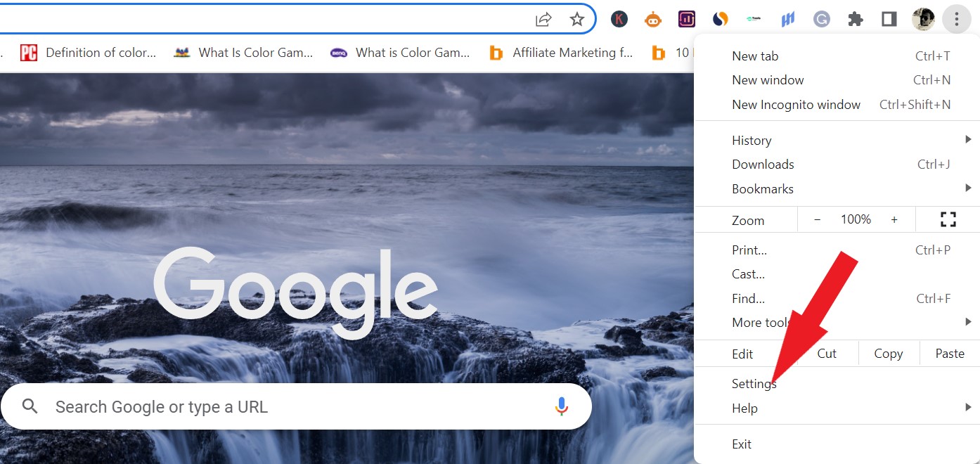Open the Grammarly extension icon

[x=821, y=19]
